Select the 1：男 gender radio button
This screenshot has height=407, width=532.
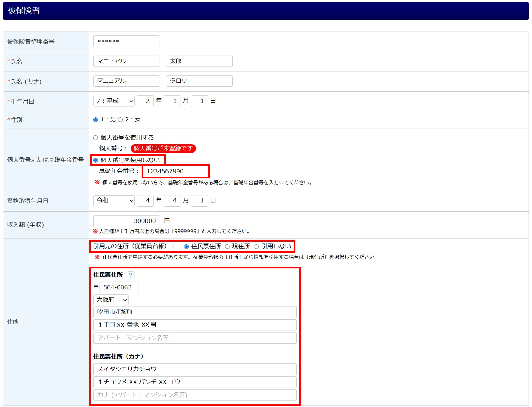coord(96,120)
